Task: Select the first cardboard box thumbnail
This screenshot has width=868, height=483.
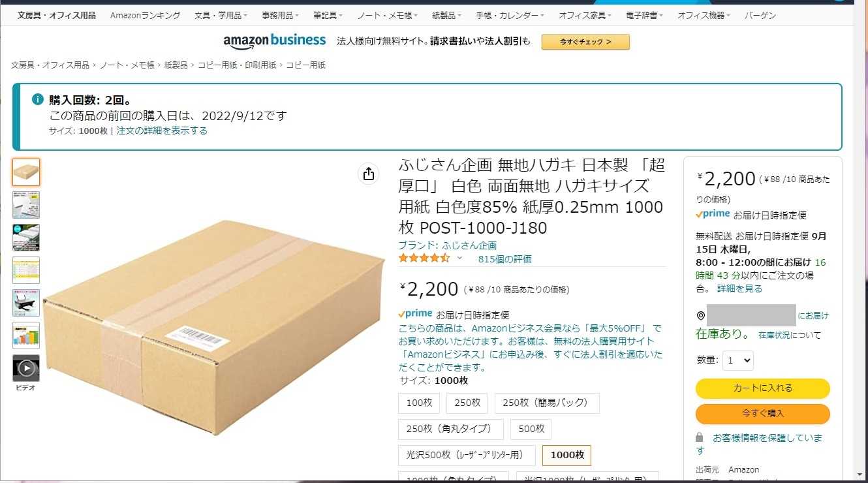Action: pos(26,172)
